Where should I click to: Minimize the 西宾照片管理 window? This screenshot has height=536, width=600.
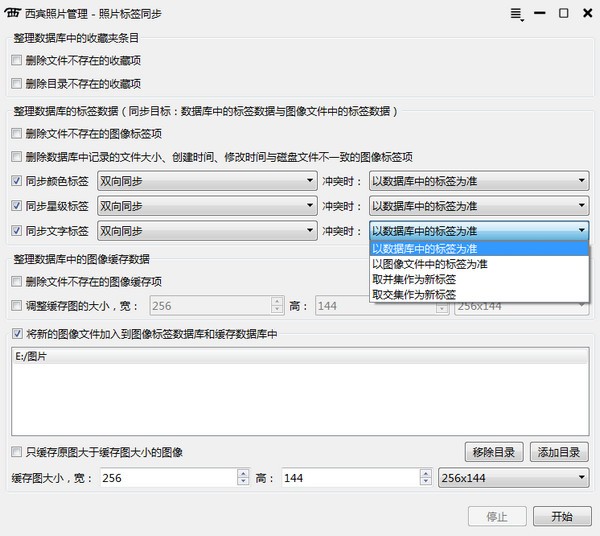[541, 14]
